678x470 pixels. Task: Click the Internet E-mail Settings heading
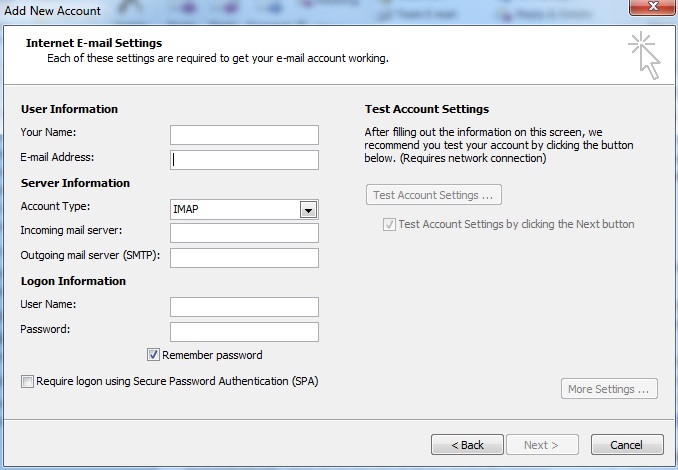click(94, 44)
